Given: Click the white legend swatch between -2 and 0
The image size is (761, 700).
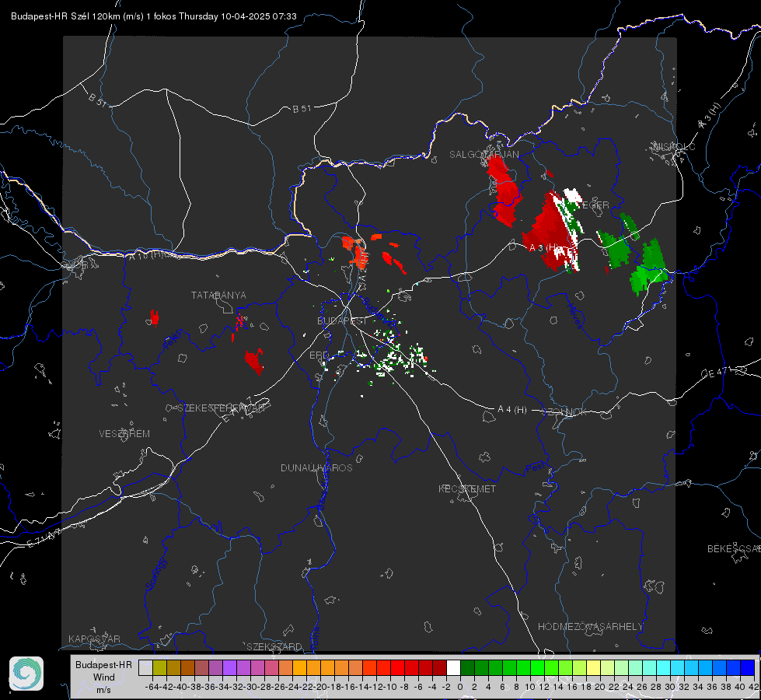Looking at the screenshot, I should (x=453, y=667).
